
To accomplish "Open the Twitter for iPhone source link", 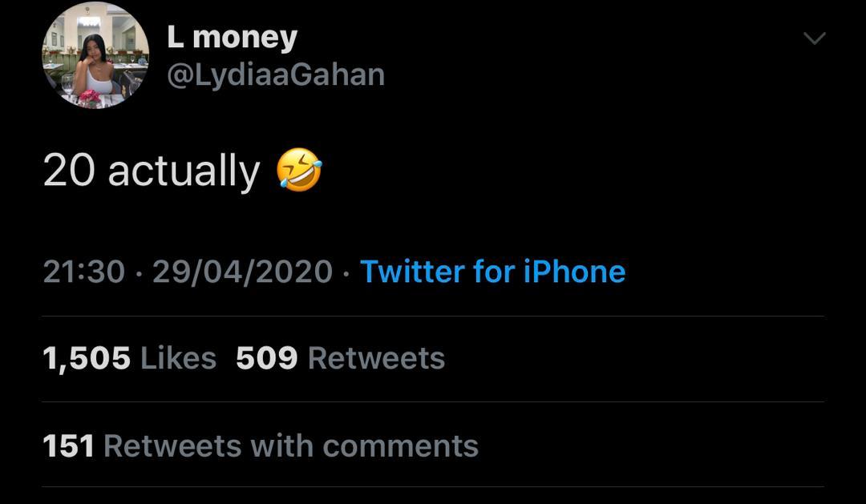I will (x=492, y=272).
